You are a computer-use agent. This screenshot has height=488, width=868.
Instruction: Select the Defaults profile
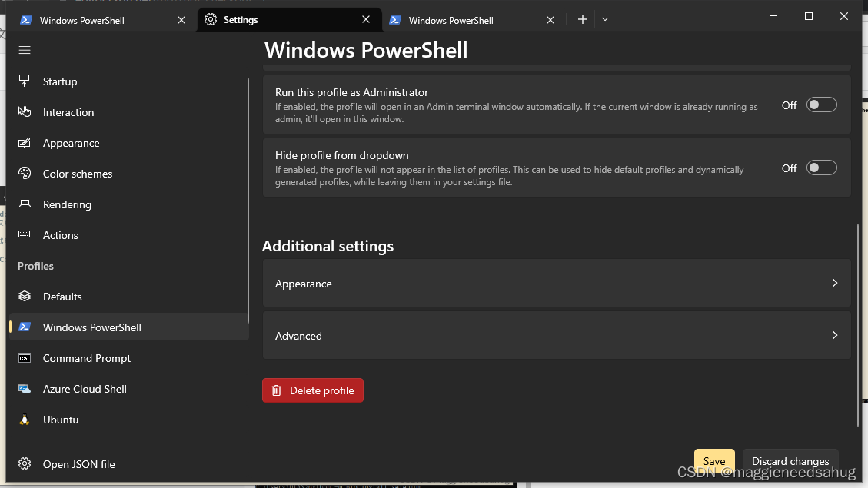pos(128,297)
